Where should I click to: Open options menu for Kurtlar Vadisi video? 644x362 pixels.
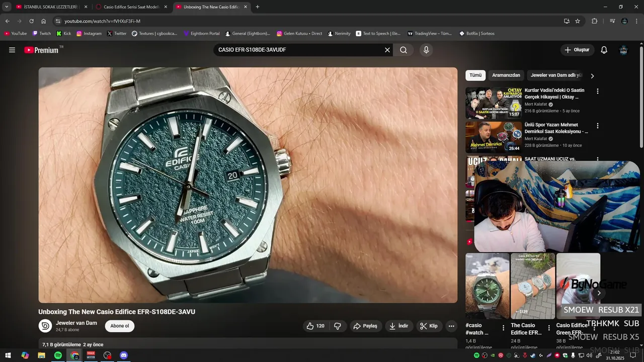pyautogui.click(x=598, y=92)
